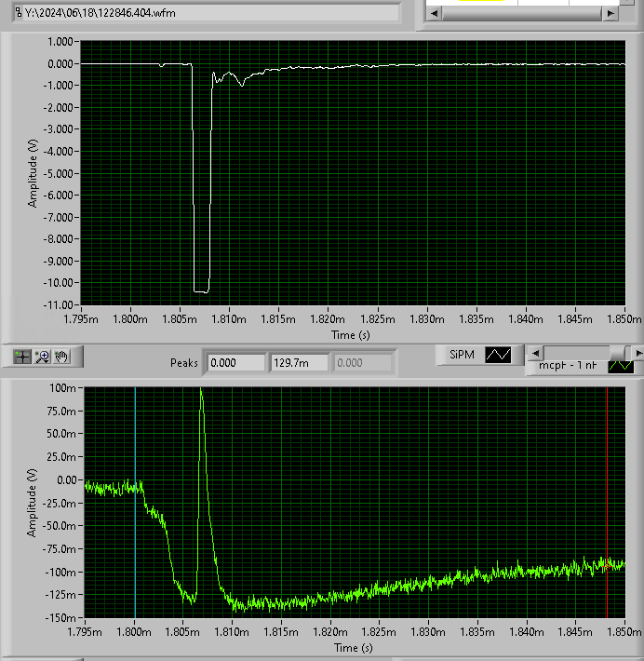644x661 pixels.
Task: Click the top-right horizontal scrollbar track
Action: click(522, 13)
